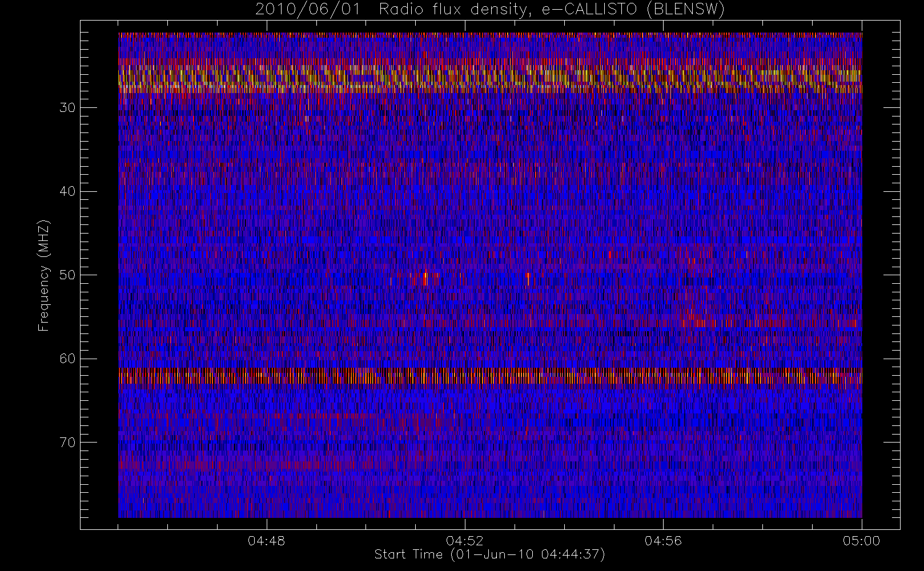Image resolution: width=924 pixels, height=571 pixels.
Task: Click the 04:56 time axis label
Action: click(x=663, y=541)
